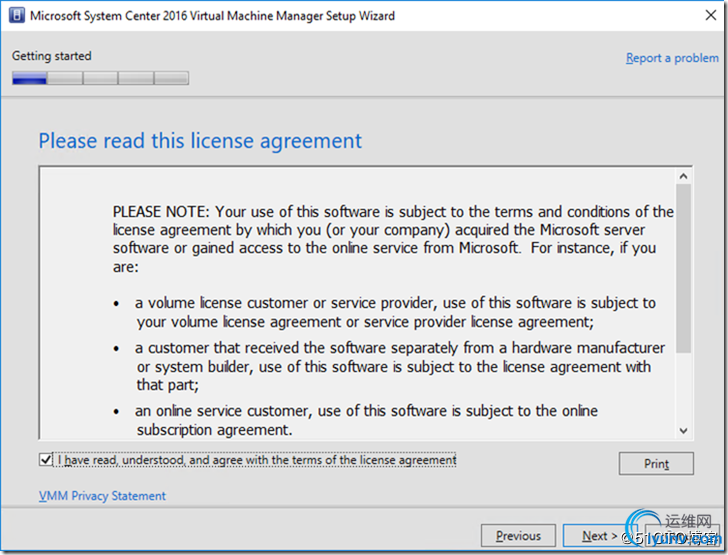Viewport: 728px width, 555px height.
Task: Uncheck the license agreement acceptance checkbox
Action: (x=46, y=460)
